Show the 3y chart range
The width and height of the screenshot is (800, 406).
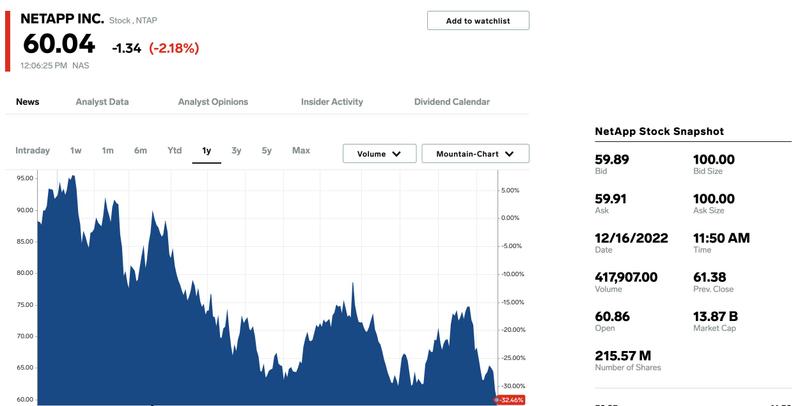point(236,150)
